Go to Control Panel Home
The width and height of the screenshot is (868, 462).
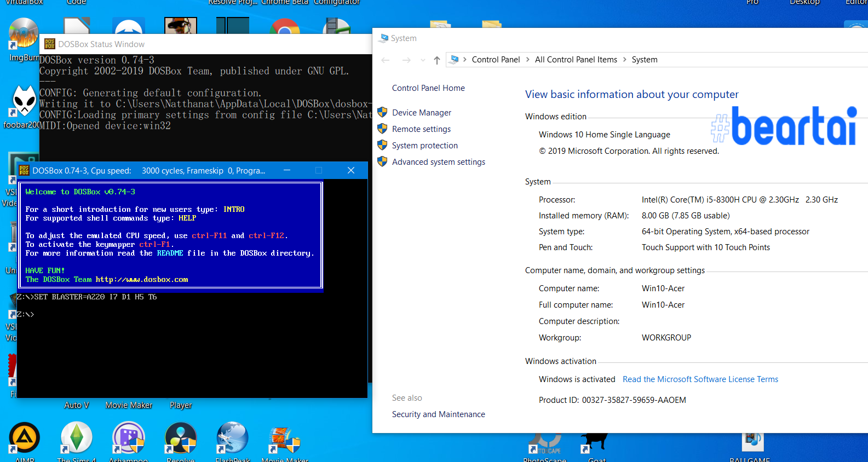click(x=428, y=88)
